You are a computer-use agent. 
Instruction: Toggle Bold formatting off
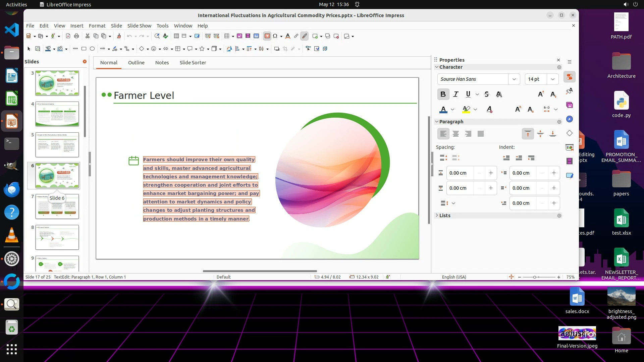[x=443, y=94]
